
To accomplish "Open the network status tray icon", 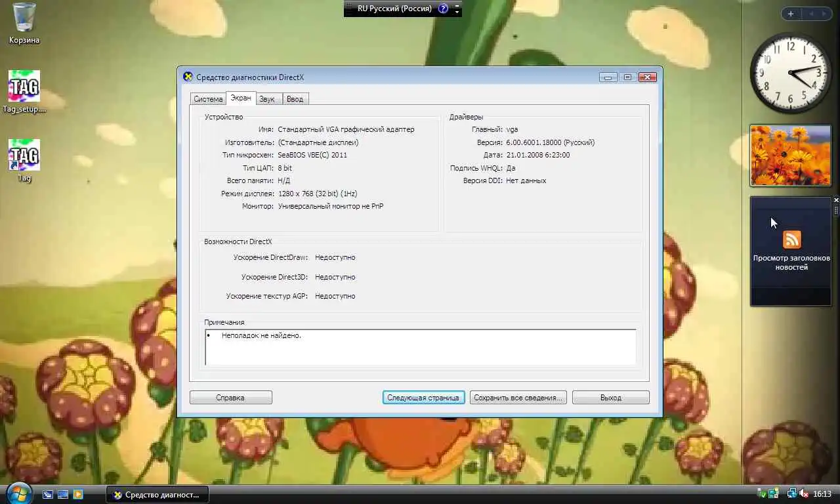I will coord(791,494).
